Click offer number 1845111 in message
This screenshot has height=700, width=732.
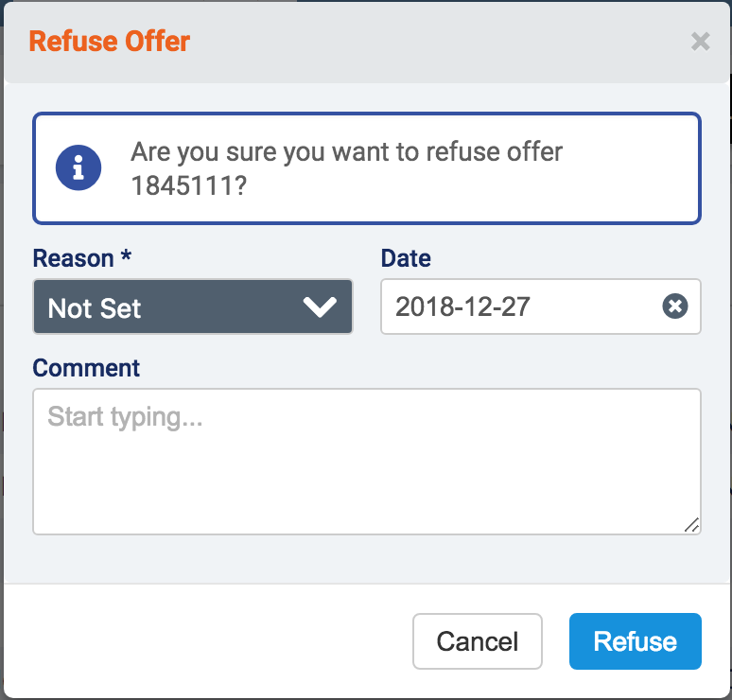pyautogui.click(x=189, y=185)
